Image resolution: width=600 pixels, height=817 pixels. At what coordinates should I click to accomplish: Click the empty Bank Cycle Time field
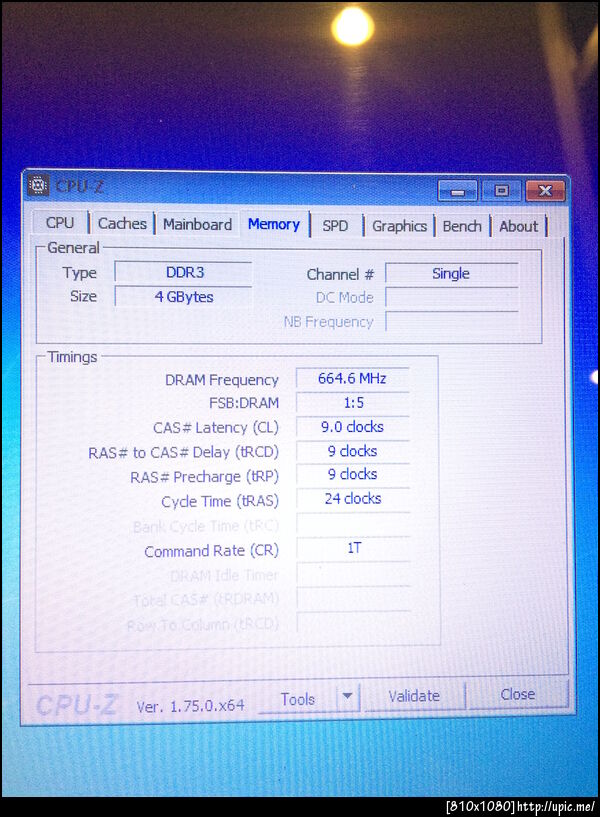pos(353,523)
